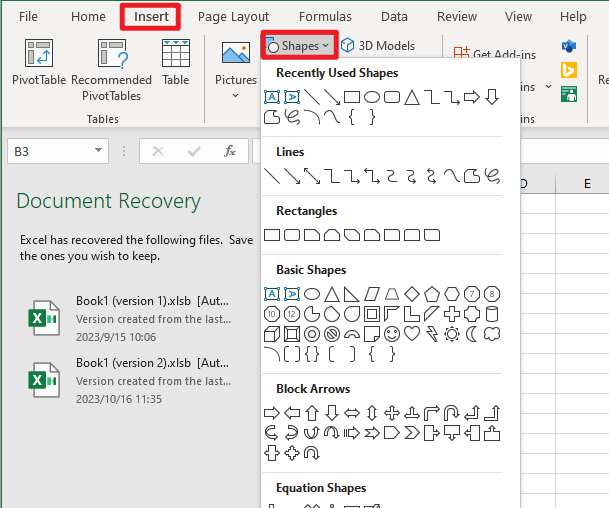609x508 pixels.
Task: Choose the Octagon shape labeled 8
Action: (x=492, y=294)
